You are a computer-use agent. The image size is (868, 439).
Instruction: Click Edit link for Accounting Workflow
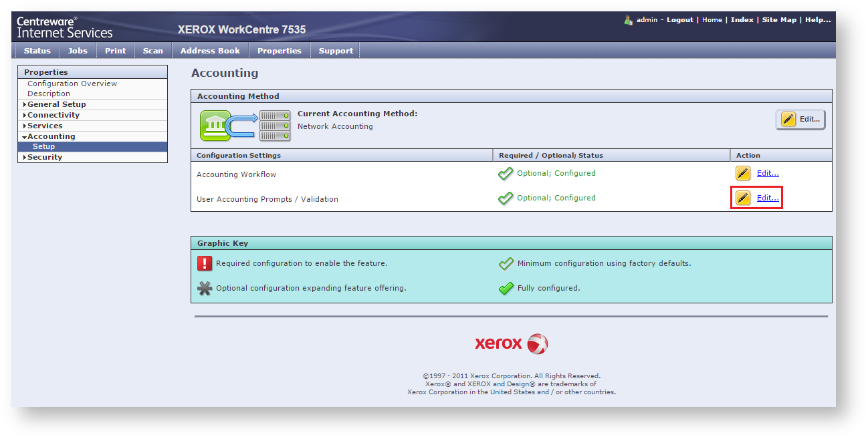[768, 173]
